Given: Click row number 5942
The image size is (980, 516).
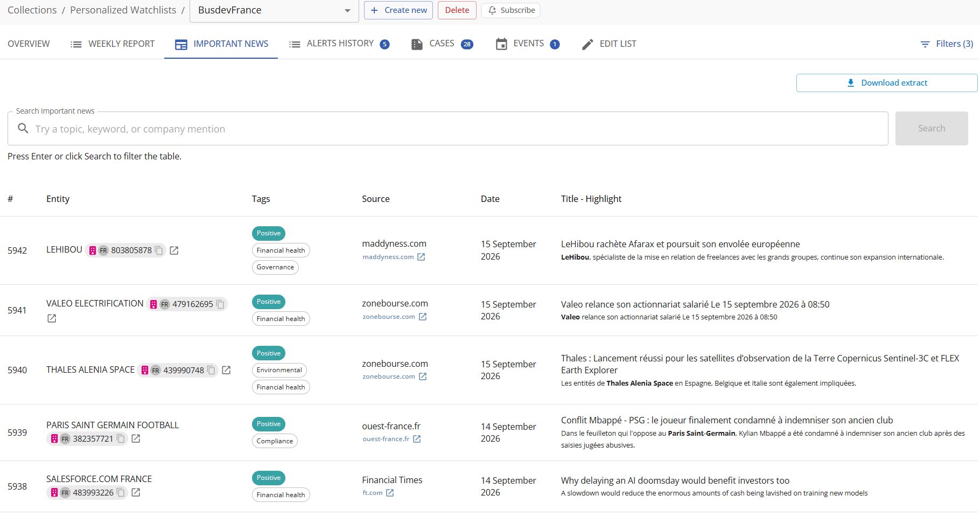Looking at the screenshot, I should 17,250.
